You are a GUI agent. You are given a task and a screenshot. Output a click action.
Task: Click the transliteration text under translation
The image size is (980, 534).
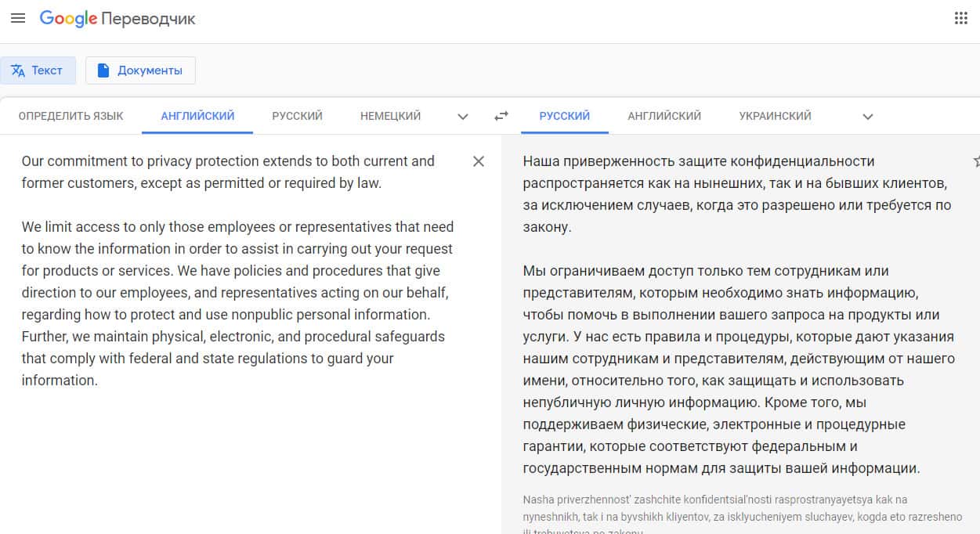pyautogui.click(x=736, y=508)
